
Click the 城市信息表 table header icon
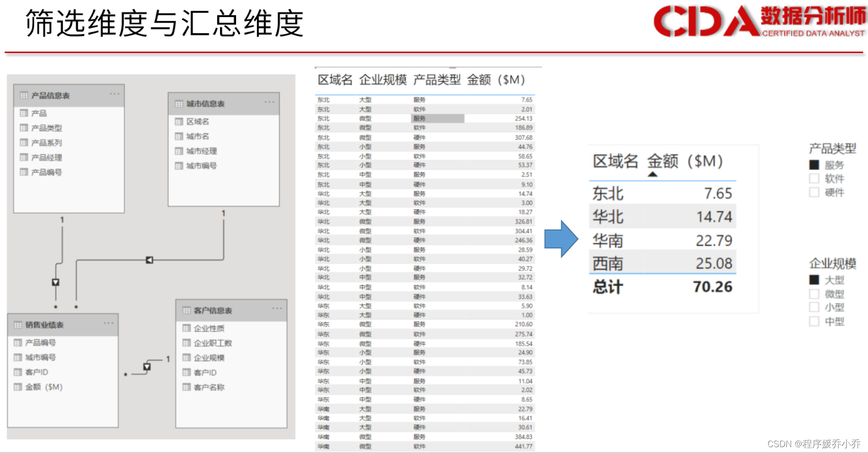click(179, 103)
